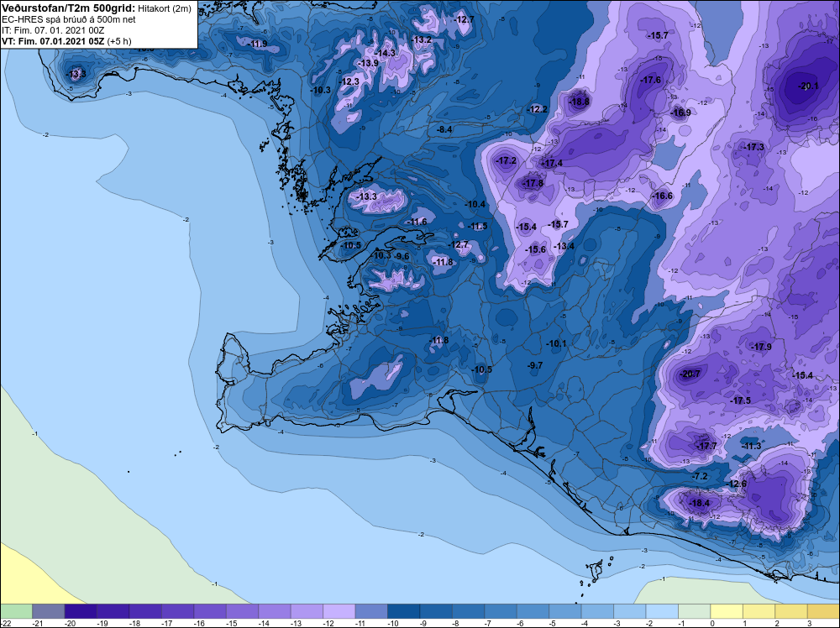Image resolution: width=840 pixels, height=628 pixels.
Task: Click the -12.6 temperature label
Action: [x=737, y=484]
